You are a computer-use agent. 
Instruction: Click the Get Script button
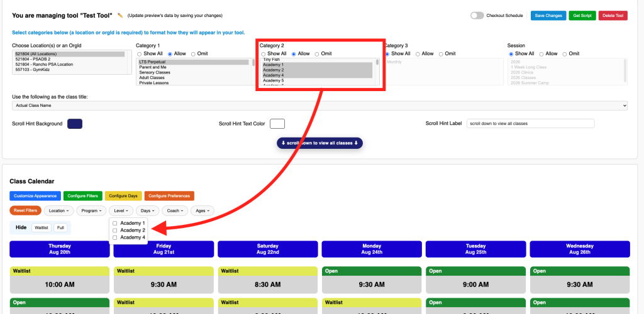tap(582, 16)
